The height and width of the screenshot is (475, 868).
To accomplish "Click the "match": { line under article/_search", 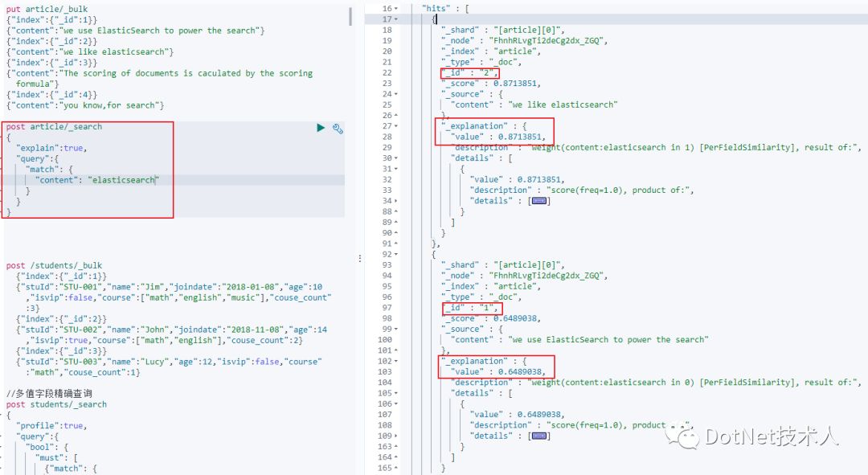I will tap(49, 170).
